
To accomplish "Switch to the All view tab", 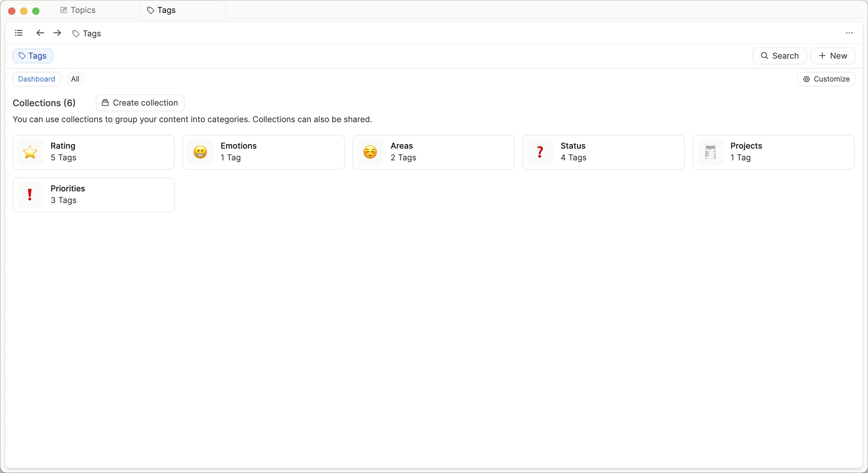I will pos(75,79).
